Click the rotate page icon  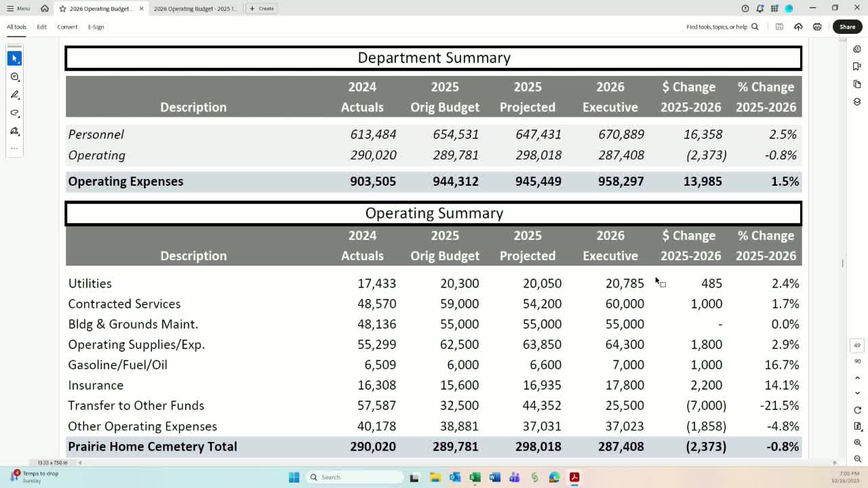coord(857,410)
